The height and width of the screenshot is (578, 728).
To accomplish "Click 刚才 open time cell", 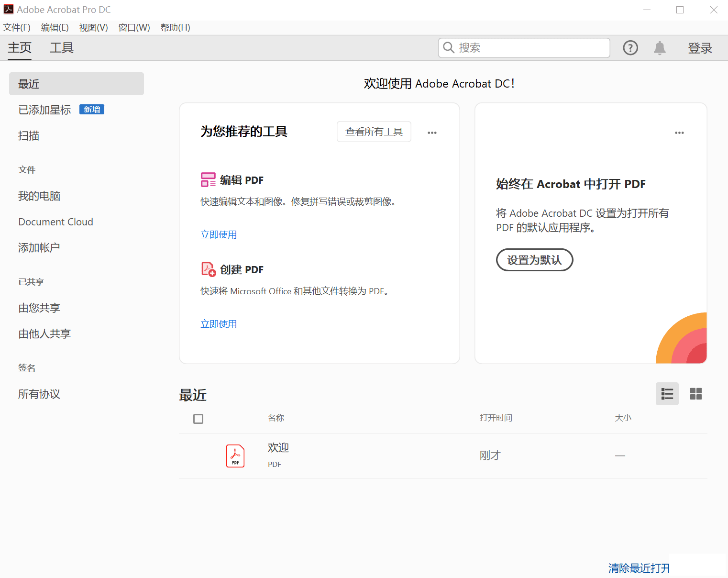I will tap(490, 456).
